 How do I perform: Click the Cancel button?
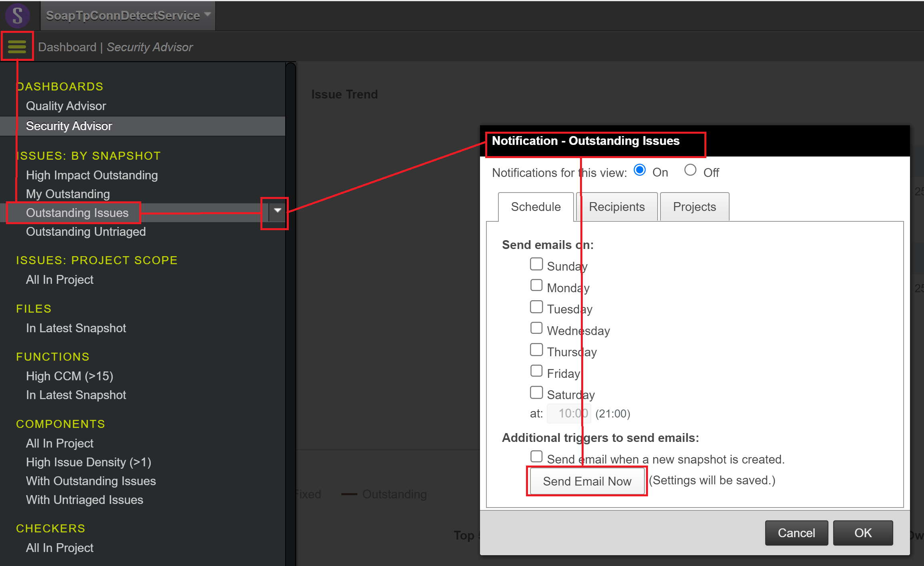pyautogui.click(x=796, y=533)
